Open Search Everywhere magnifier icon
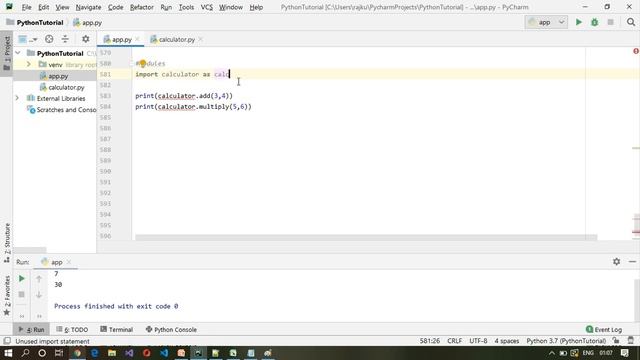 pos(631,22)
